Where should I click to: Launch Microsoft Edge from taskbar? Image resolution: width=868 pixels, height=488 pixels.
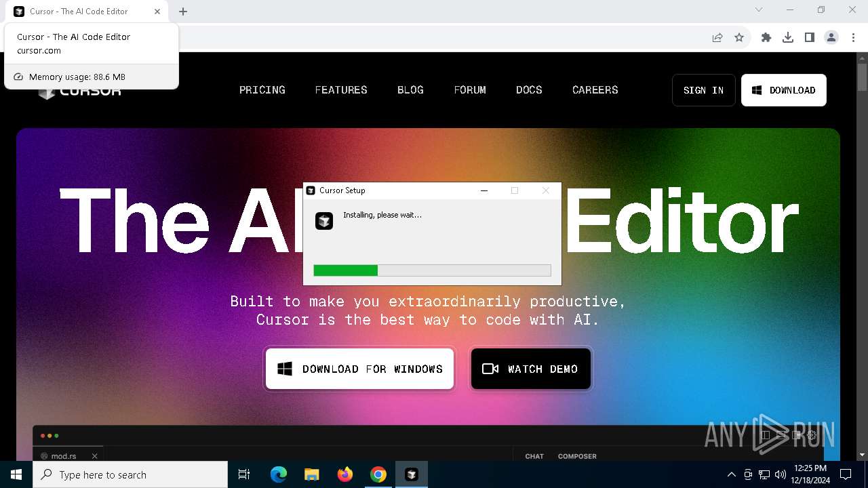click(x=279, y=474)
